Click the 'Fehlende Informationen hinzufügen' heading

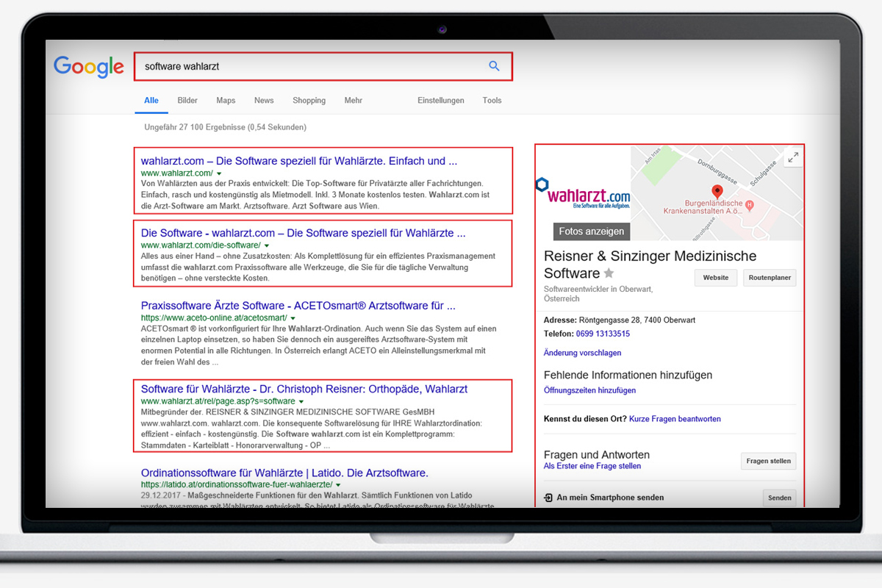pos(628,375)
